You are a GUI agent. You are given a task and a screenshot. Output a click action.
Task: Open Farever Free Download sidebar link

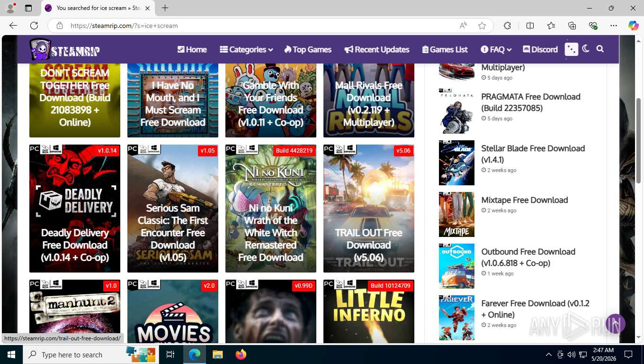(x=536, y=309)
